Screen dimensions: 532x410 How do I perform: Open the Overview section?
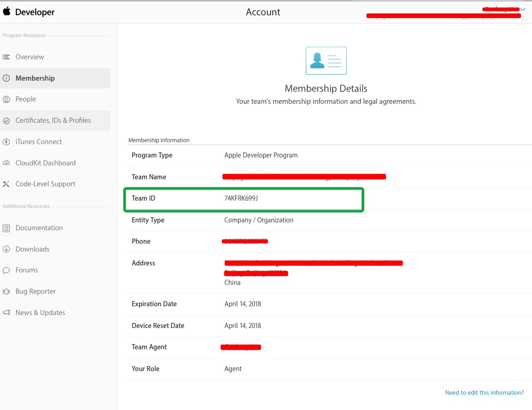pyautogui.click(x=30, y=57)
